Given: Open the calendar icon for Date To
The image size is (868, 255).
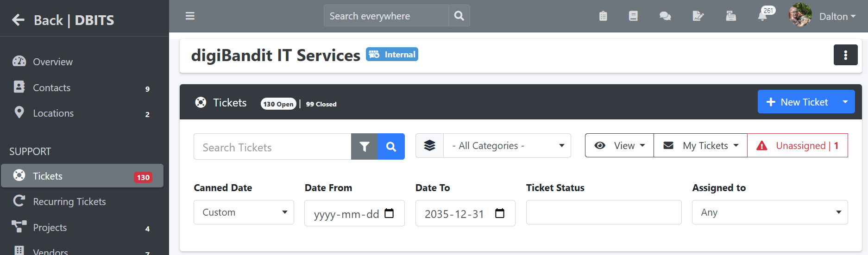Looking at the screenshot, I should (500, 213).
